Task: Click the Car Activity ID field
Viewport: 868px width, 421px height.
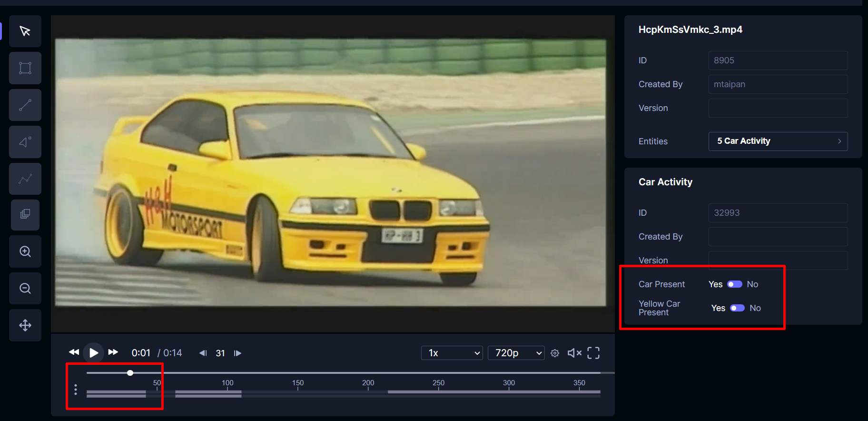Action: point(778,213)
